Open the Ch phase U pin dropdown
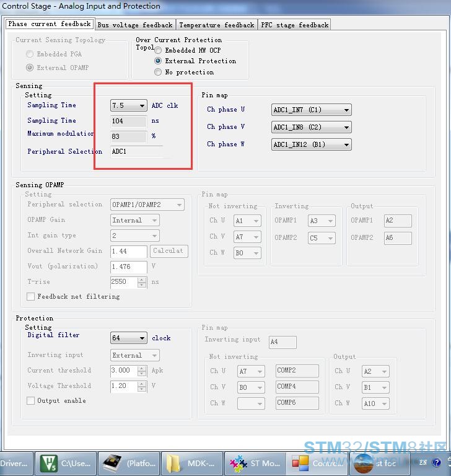The height and width of the screenshot is (476, 451). (312, 110)
